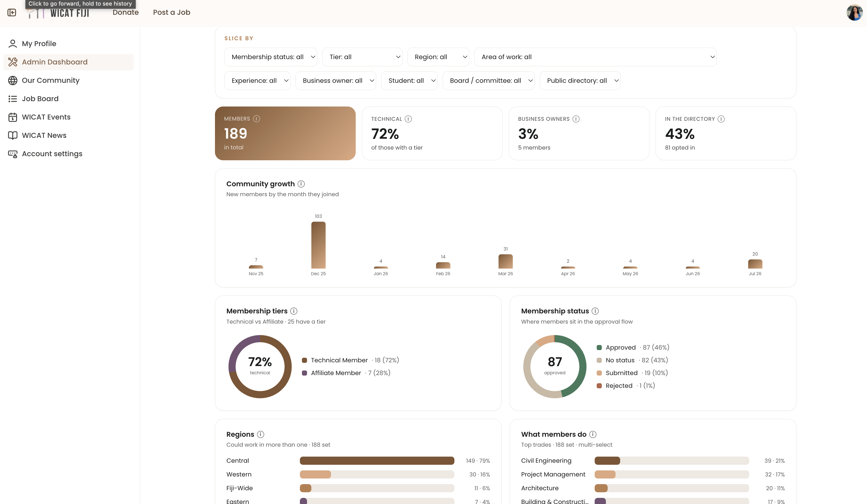Show info for Business Owners card
This screenshot has height=504, width=867.
[x=576, y=119]
